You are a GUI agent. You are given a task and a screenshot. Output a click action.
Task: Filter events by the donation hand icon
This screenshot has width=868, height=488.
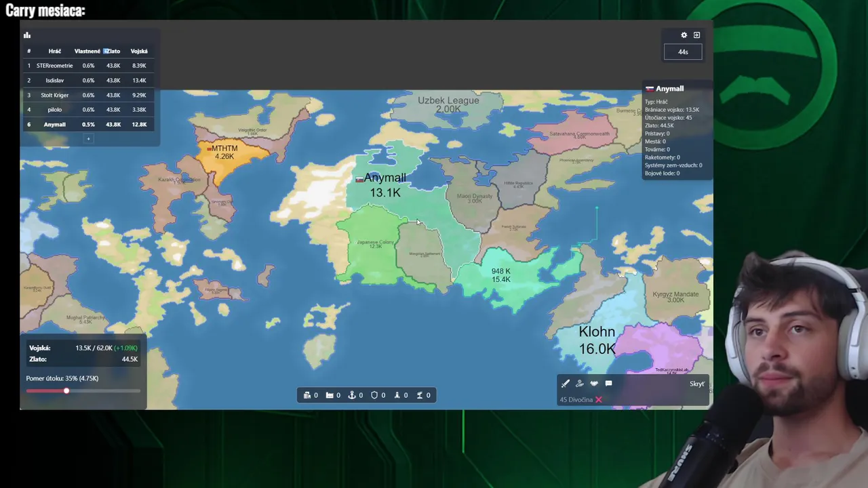click(580, 384)
